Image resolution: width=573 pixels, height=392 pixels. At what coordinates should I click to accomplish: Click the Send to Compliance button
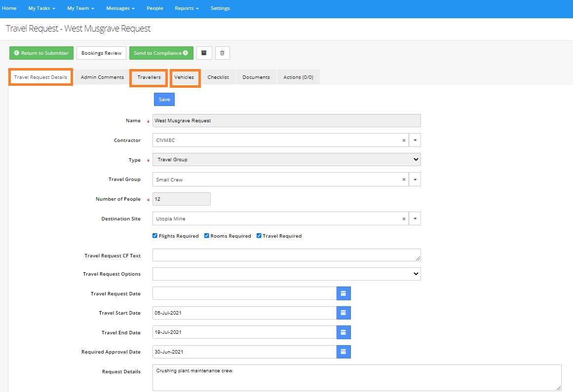click(161, 53)
